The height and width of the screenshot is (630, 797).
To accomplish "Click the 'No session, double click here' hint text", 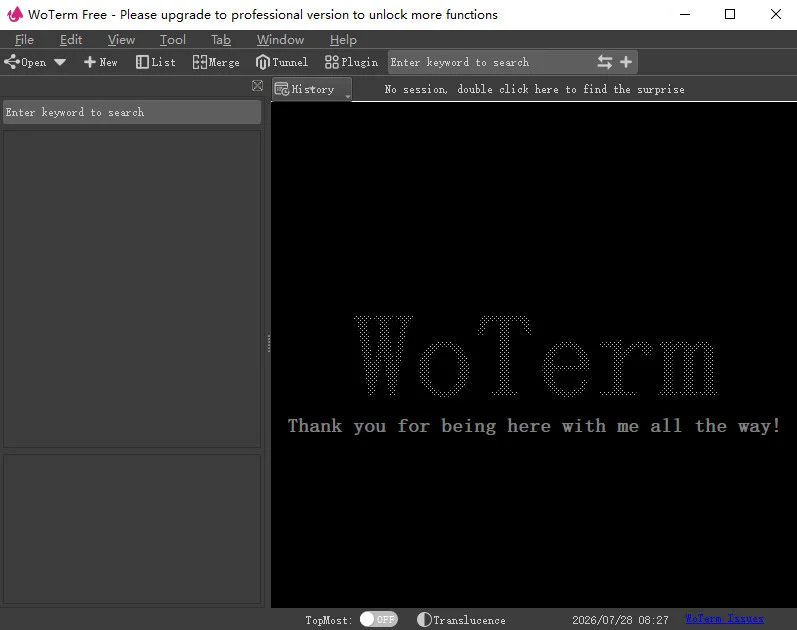I will point(534,89).
